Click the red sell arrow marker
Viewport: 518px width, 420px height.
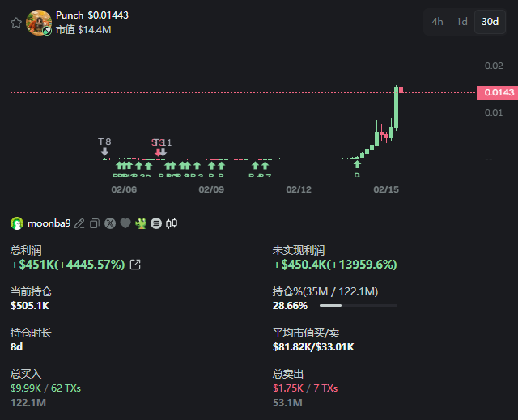159,151
